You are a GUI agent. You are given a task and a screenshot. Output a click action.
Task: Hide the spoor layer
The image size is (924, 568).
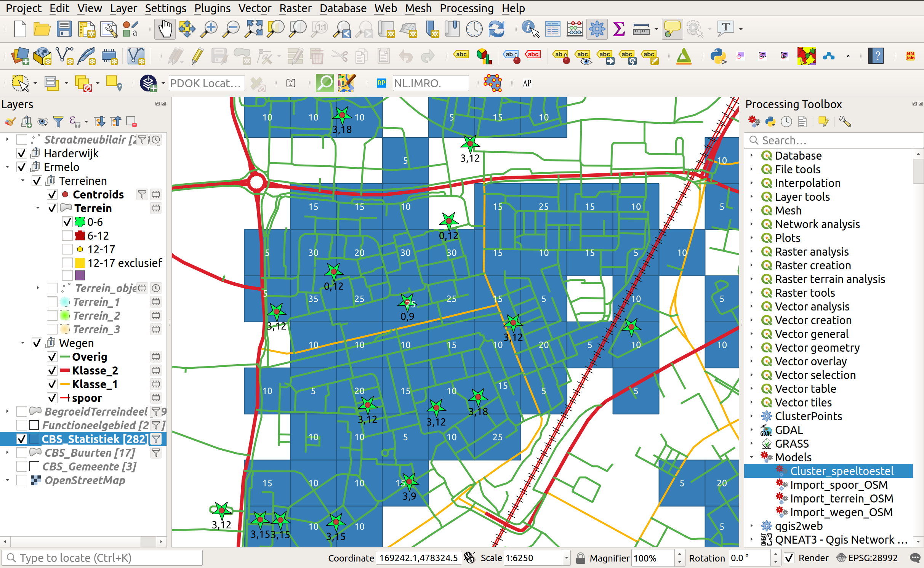coord(52,398)
